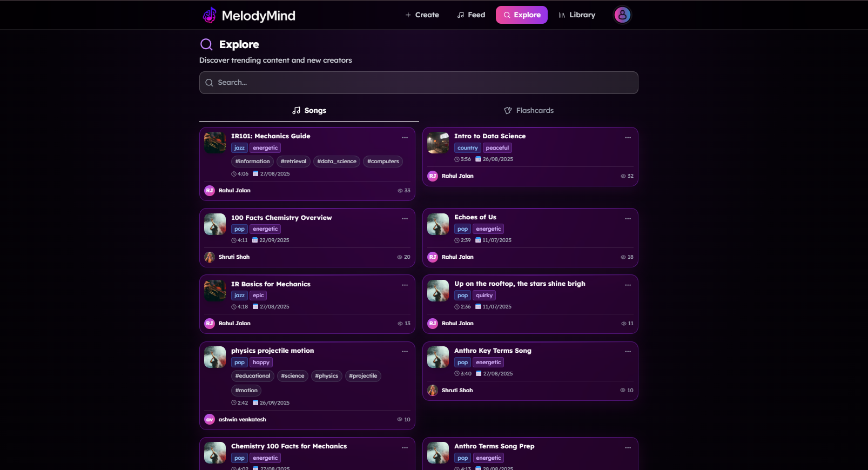The width and height of the screenshot is (868, 470).
Task: Open 100 Facts Chemistry Overview thumbnail
Action: [215, 224]
